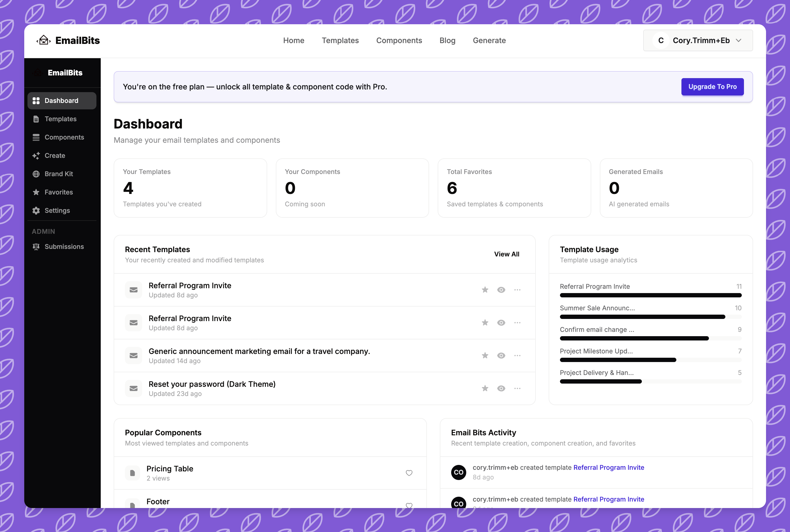
Task: Open Settings gear in sidebar
Action: (x=36, y=211)
